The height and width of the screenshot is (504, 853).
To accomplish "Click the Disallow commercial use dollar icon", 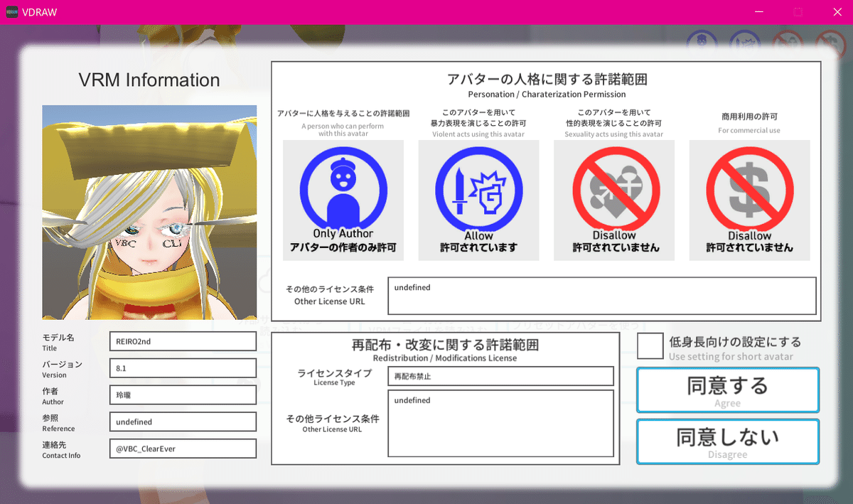I will tap(749, 191).
